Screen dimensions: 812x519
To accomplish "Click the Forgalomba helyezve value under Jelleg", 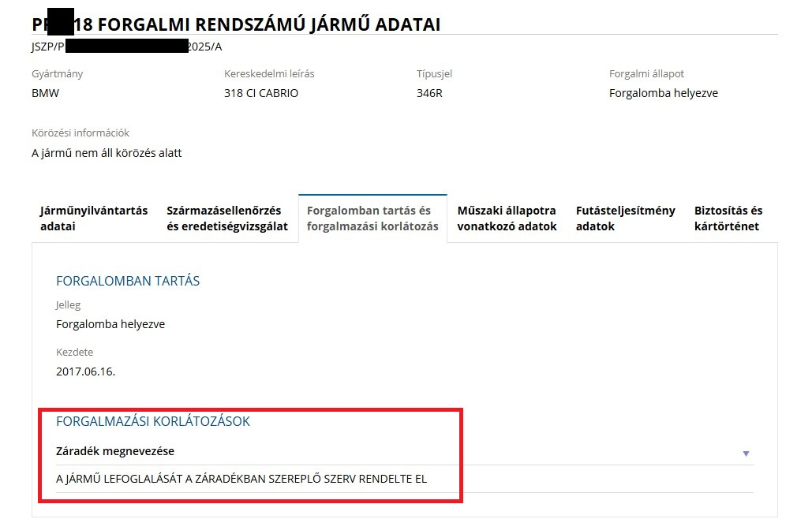I will pos(110,324).
